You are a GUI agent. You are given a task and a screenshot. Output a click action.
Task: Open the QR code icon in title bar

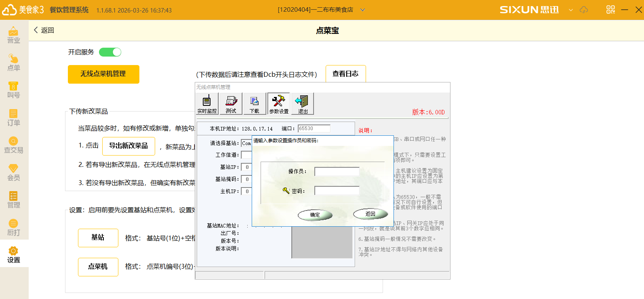(610, 10)
